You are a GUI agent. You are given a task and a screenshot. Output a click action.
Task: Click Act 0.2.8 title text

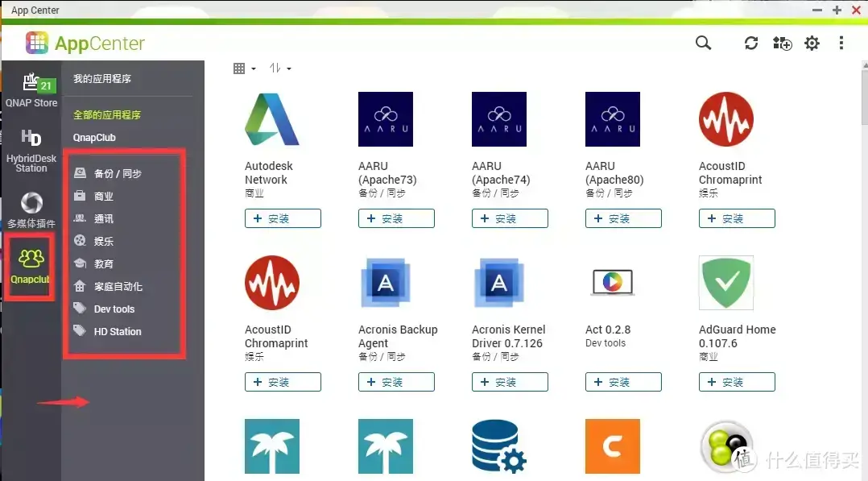click(x=608, y=330)
